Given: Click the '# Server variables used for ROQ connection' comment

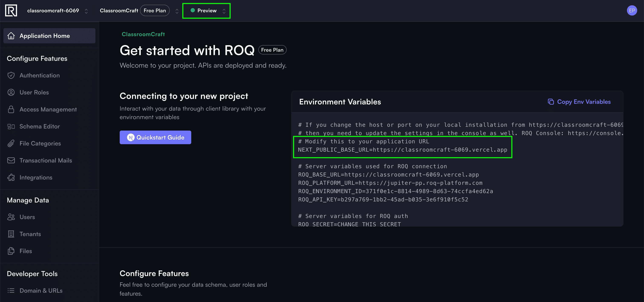Looking at the screenshot, I should pyautogui.click(x=372, y=166).
